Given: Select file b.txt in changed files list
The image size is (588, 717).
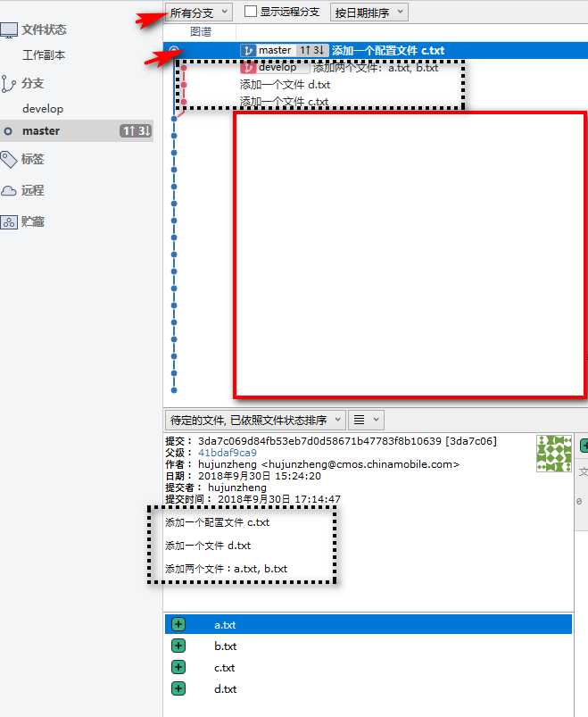Looking at the screenshot, I should pos(369,646).
